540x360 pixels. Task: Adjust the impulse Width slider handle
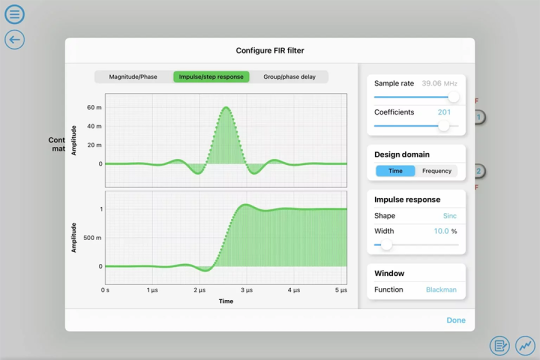pos(386,245)
